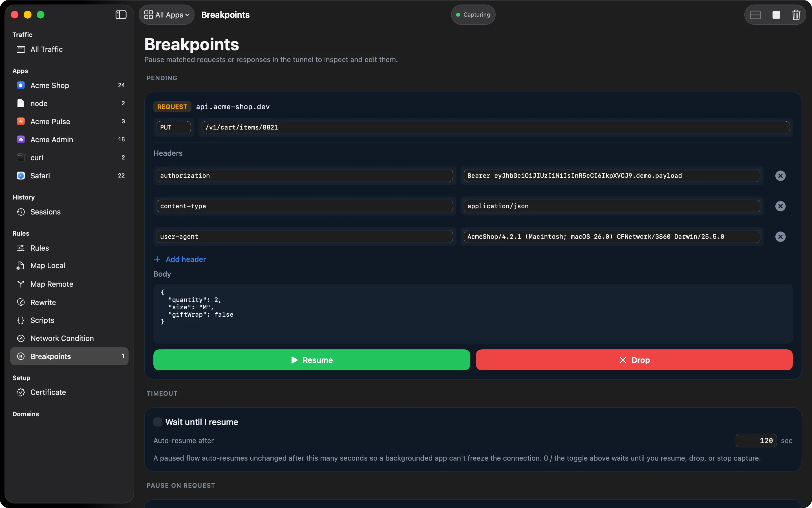Edit the content-type header name field

(305, 206)
